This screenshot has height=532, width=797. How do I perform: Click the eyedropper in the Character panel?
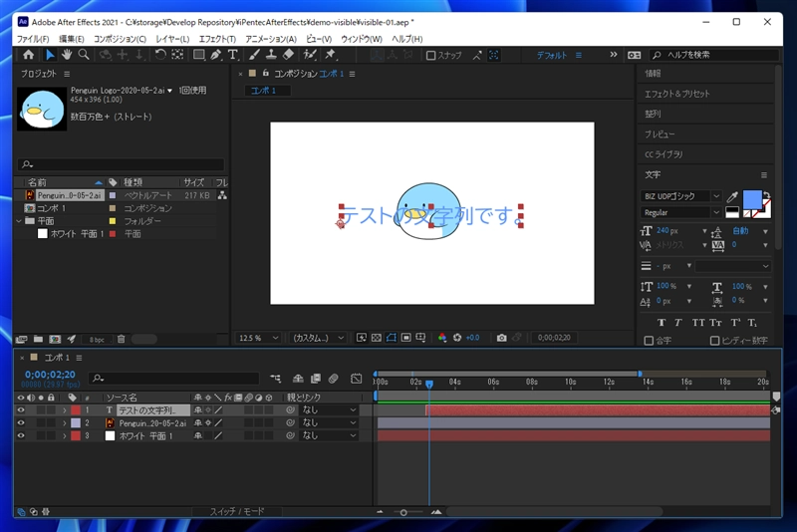732,196
